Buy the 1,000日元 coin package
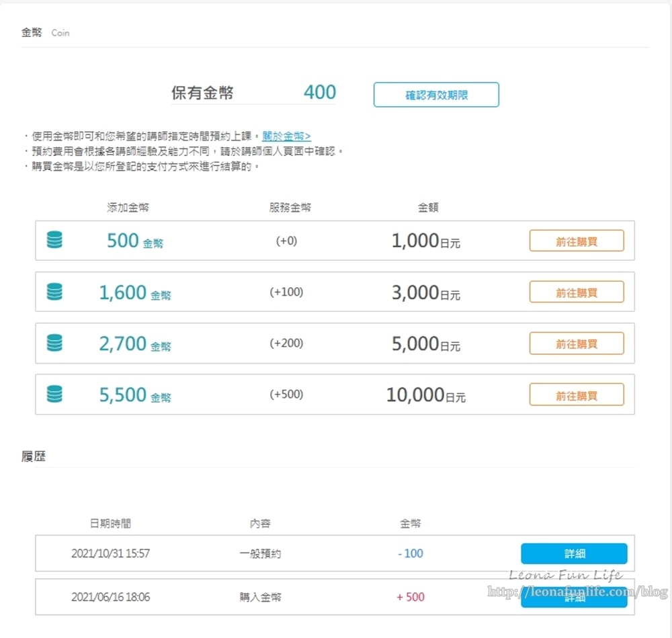 [576, 241]
